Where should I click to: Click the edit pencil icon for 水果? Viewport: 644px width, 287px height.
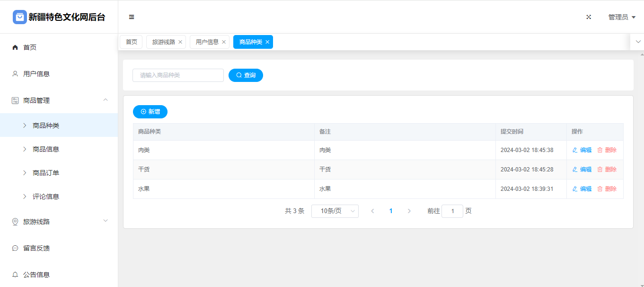(x=575, y=189)
